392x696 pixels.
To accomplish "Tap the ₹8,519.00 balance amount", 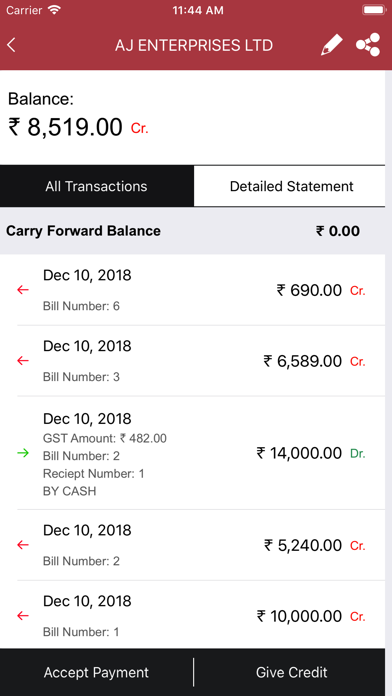I will (x=65, y=127).
